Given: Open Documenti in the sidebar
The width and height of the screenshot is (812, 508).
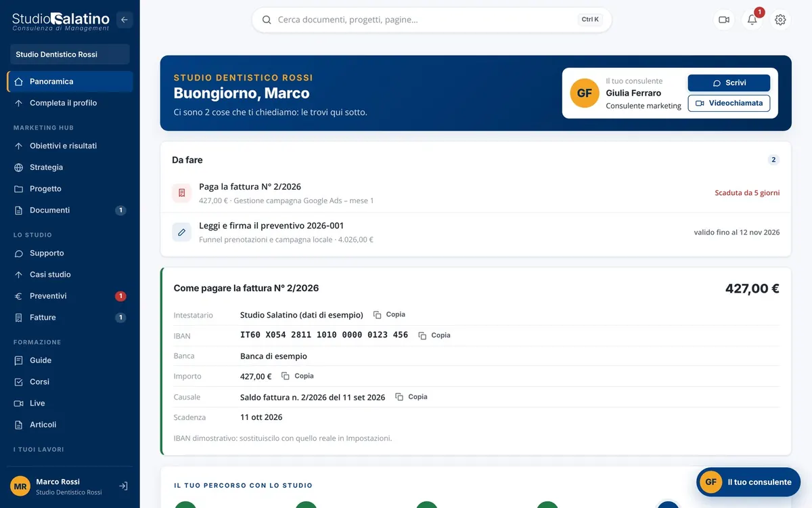Looking at the screenshot, I should (70, 210).
